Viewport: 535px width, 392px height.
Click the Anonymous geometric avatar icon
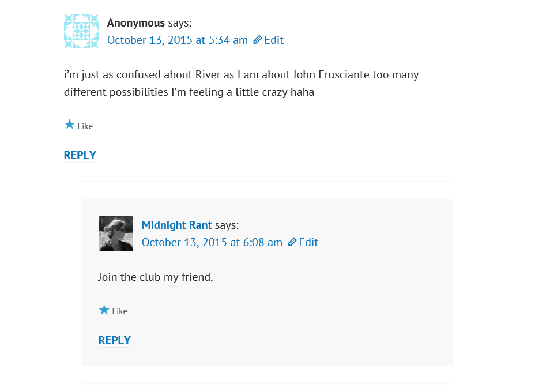[81, 31]
